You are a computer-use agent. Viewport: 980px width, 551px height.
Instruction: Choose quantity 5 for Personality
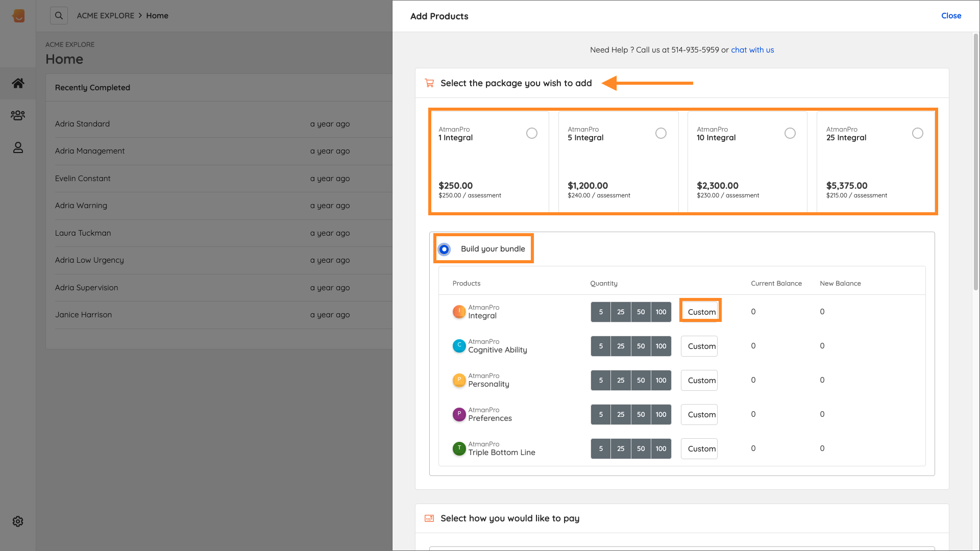[x=601, y=380]
